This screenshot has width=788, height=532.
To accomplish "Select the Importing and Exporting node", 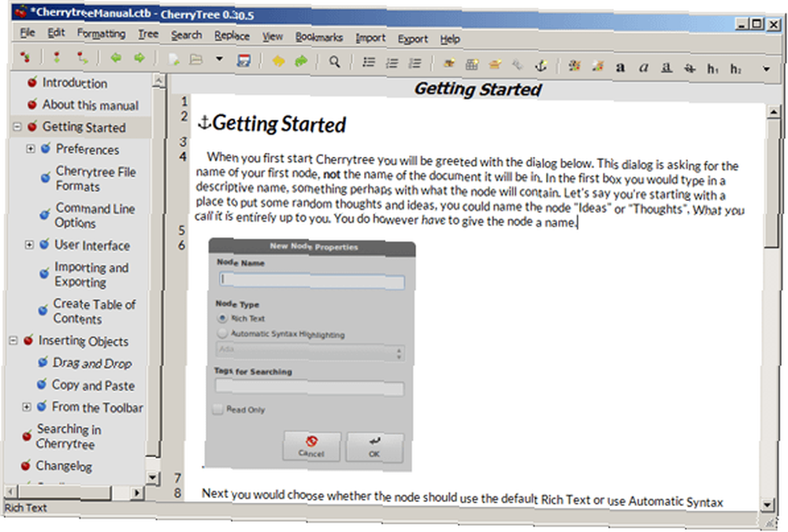I will (x=91, y=274).
